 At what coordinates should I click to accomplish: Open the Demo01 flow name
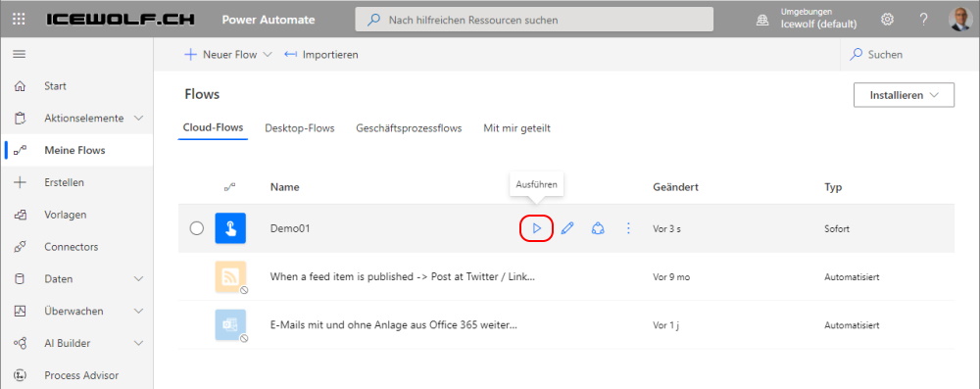click(290, 228)
